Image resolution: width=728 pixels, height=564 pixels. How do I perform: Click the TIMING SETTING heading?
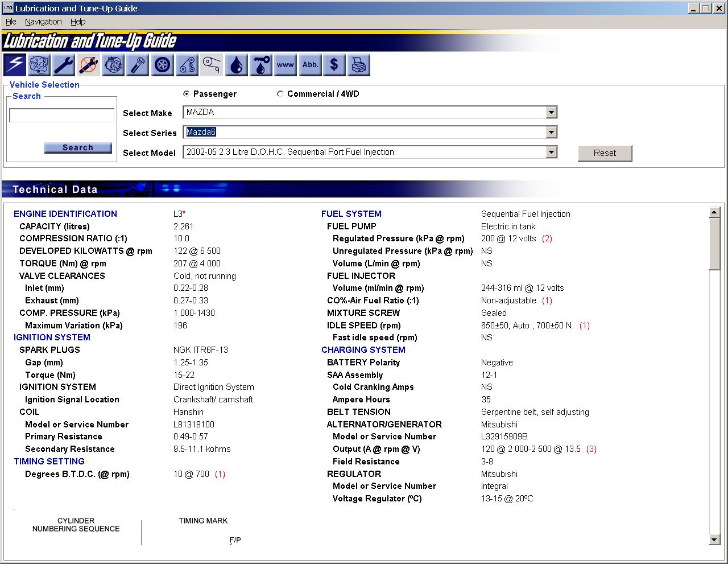click(49, 462)
